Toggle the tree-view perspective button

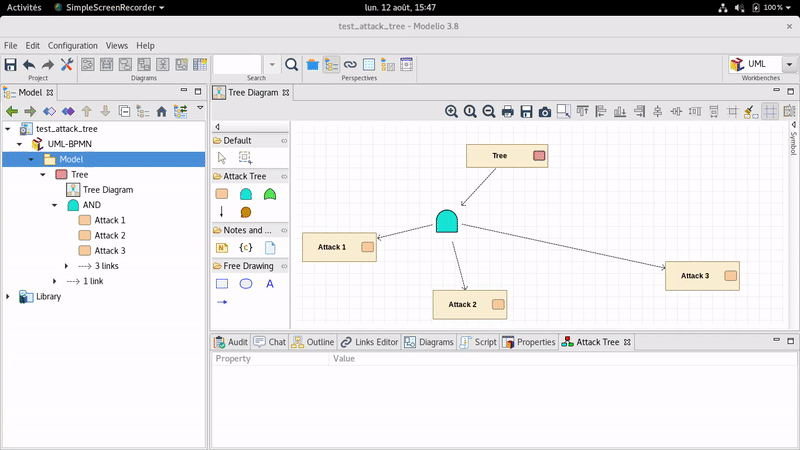coord(332,65)
